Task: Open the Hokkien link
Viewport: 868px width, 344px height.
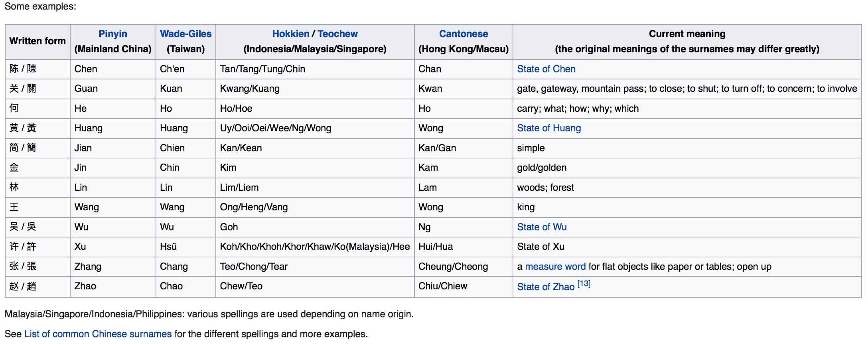Action: pos(290,34)
